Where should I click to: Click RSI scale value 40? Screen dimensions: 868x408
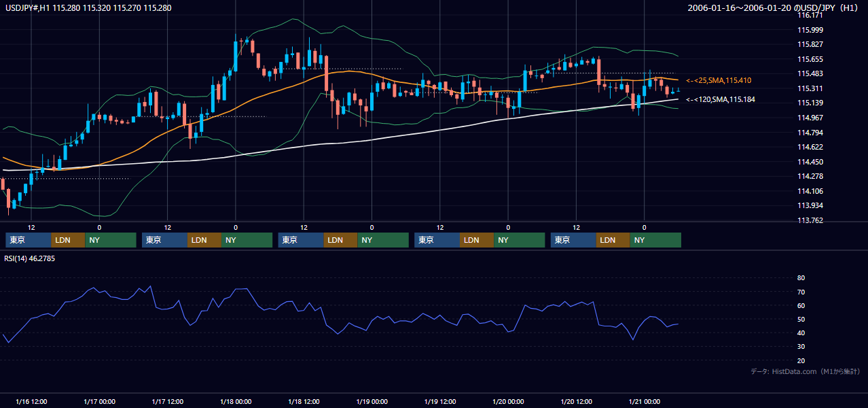click(x=801, y=333)
